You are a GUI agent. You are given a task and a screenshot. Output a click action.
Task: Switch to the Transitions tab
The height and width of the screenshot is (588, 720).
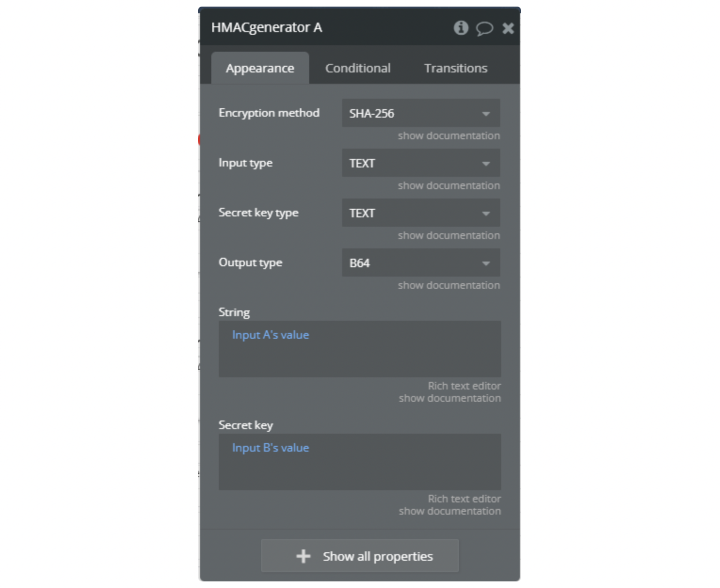point(456,68)
